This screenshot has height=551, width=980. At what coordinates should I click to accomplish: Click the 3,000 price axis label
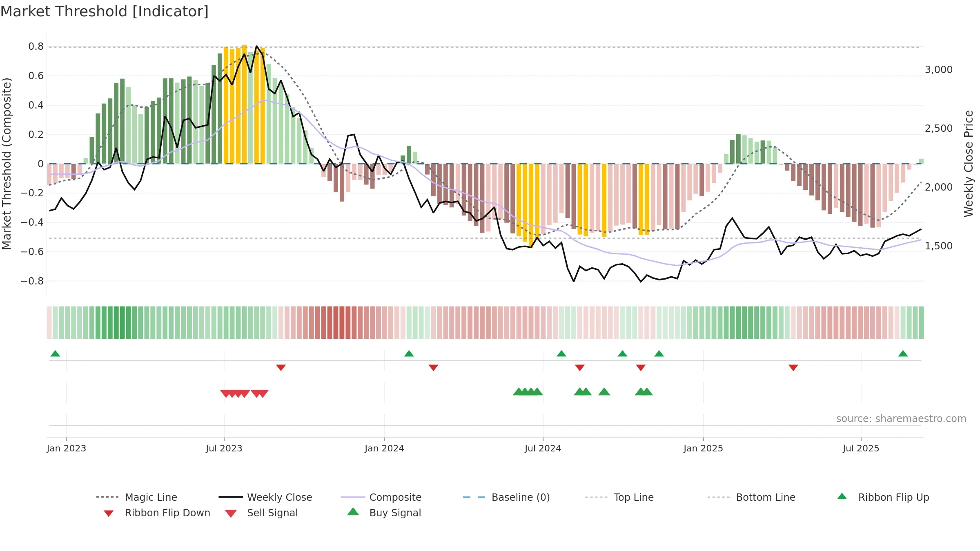[x=938, y=70]
